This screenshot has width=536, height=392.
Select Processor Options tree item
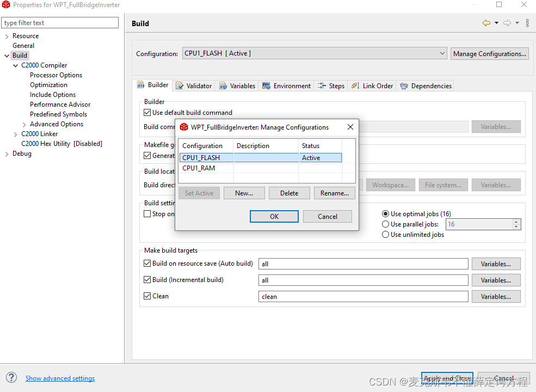(x=56, y=75)
